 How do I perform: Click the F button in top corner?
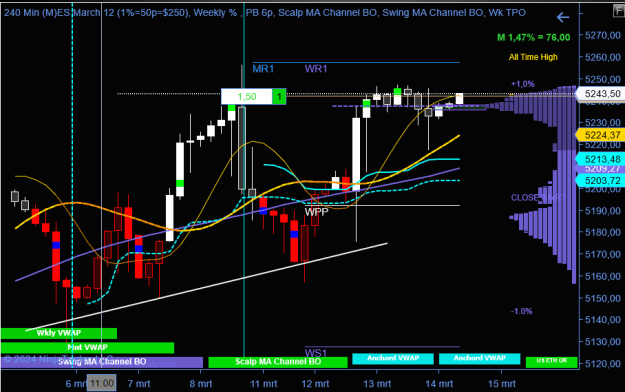coord(619,11)
